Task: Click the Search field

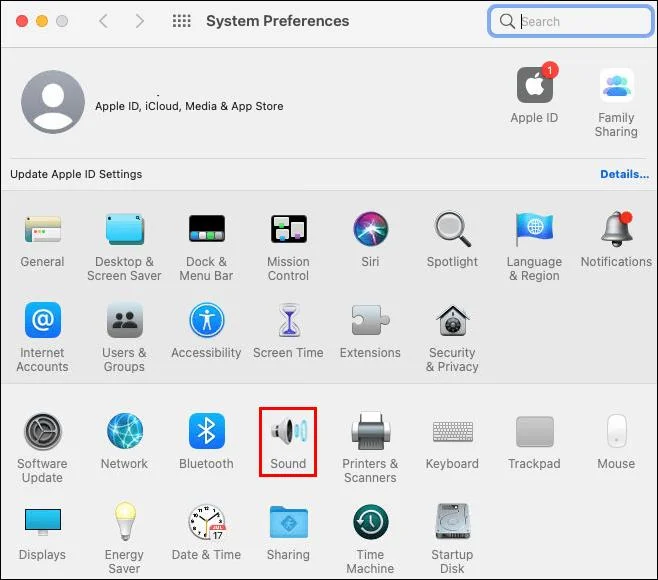Action: [570, 21]
